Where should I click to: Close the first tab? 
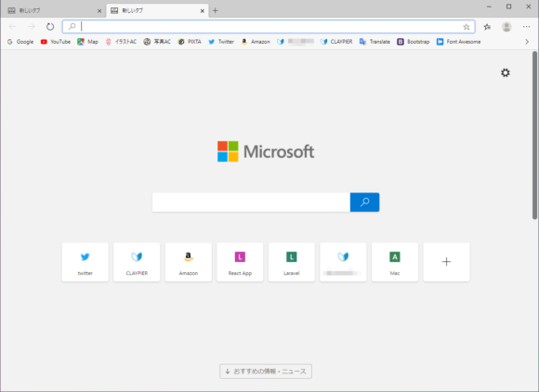[99, 11]
